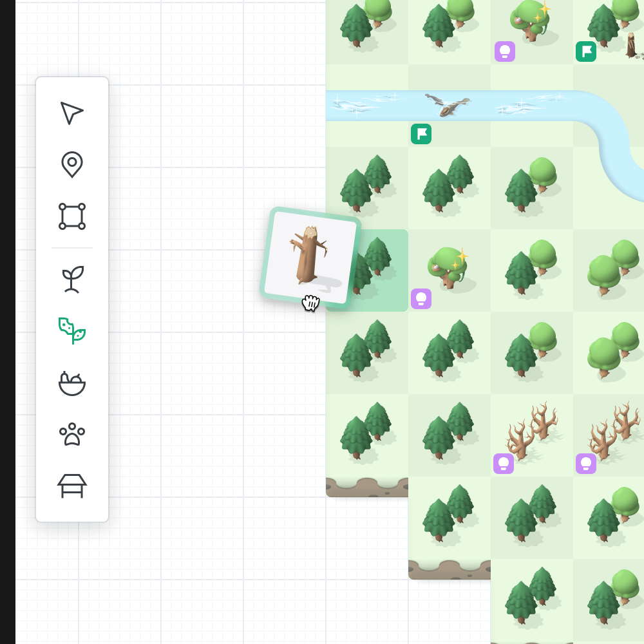Open the green leafy branch category
The width and height of the screenshot is (644, 644).
[x=72, y=330]
